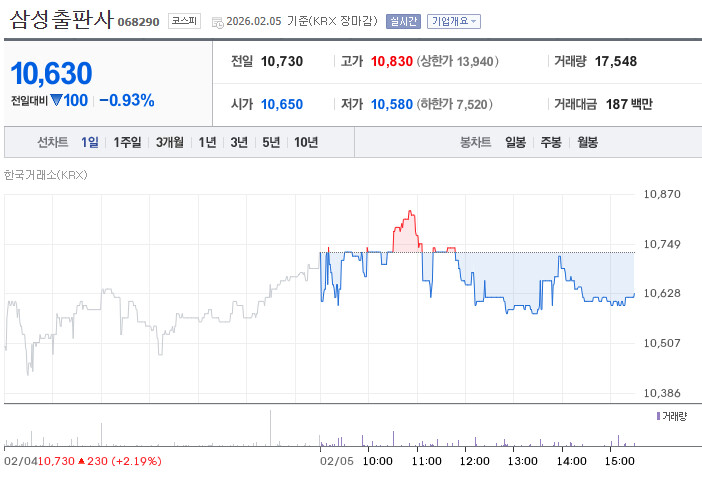Select the 1일 line chart tab
702x492 pixels.
90,142
